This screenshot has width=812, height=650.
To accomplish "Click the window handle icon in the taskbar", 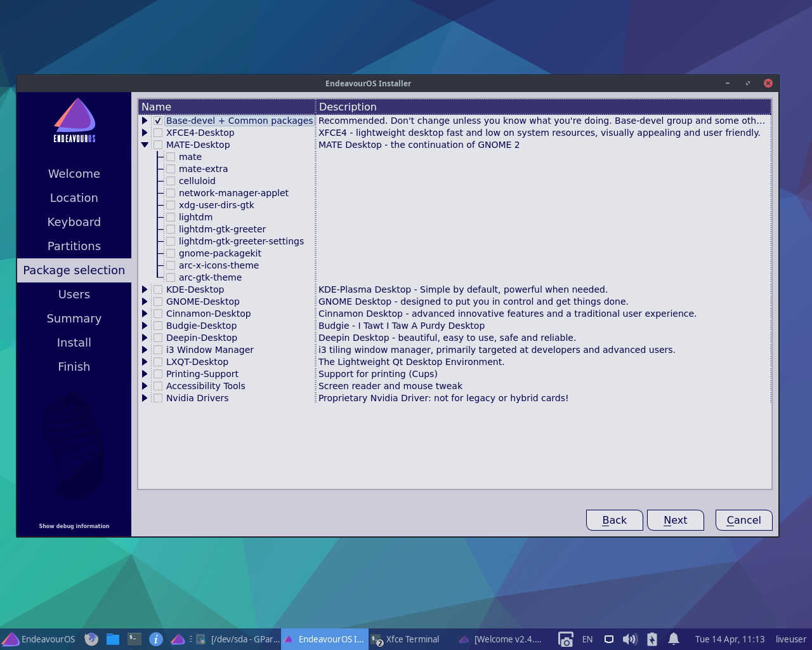I will [190, 639].
